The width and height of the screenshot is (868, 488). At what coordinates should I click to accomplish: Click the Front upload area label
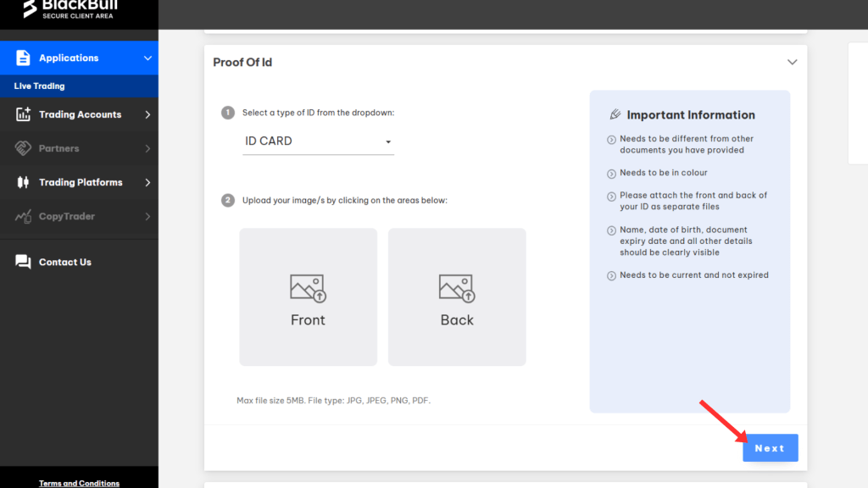click(308, 320)
